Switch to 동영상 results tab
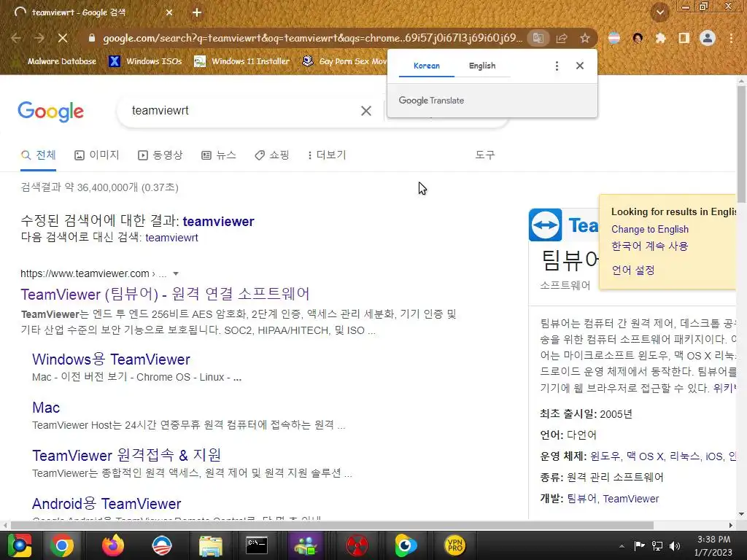Image resolution: width=747 pixels, height=560 pixels. pos(160,155)
